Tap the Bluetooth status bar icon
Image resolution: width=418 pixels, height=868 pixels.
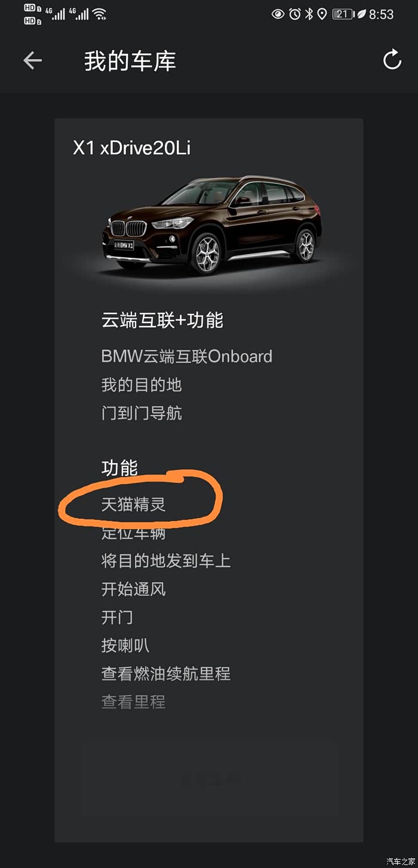(x=309, y=14)
